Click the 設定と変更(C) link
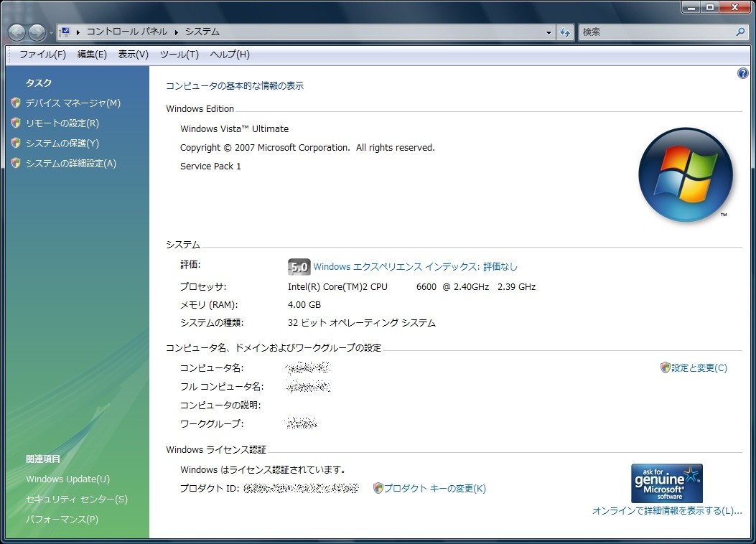The image size is (756, 544). pos(699,368)
